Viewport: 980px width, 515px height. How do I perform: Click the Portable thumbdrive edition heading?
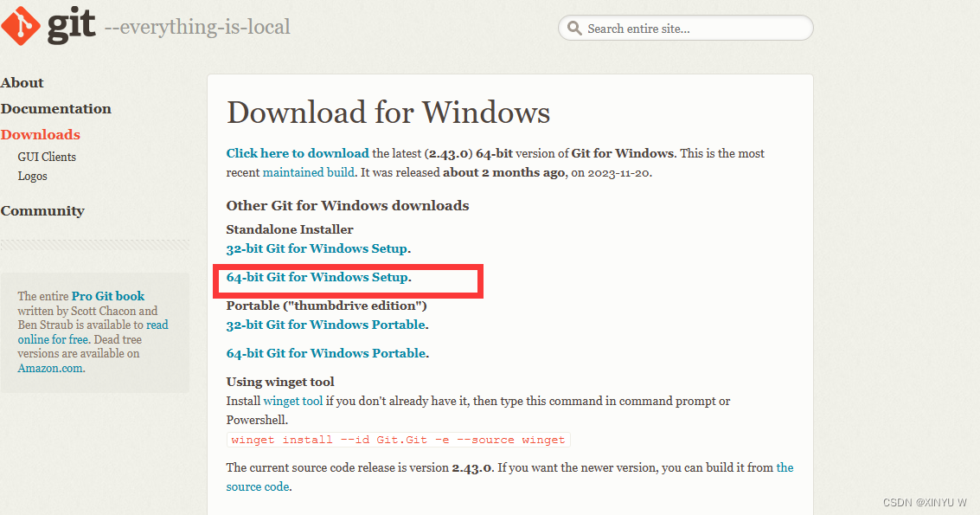tap(326, 306)
